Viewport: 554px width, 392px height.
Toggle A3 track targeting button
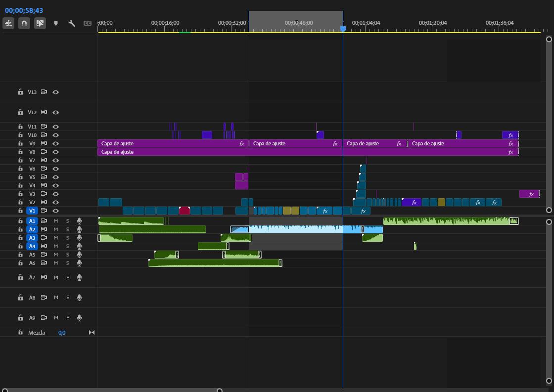pos(32,238)
